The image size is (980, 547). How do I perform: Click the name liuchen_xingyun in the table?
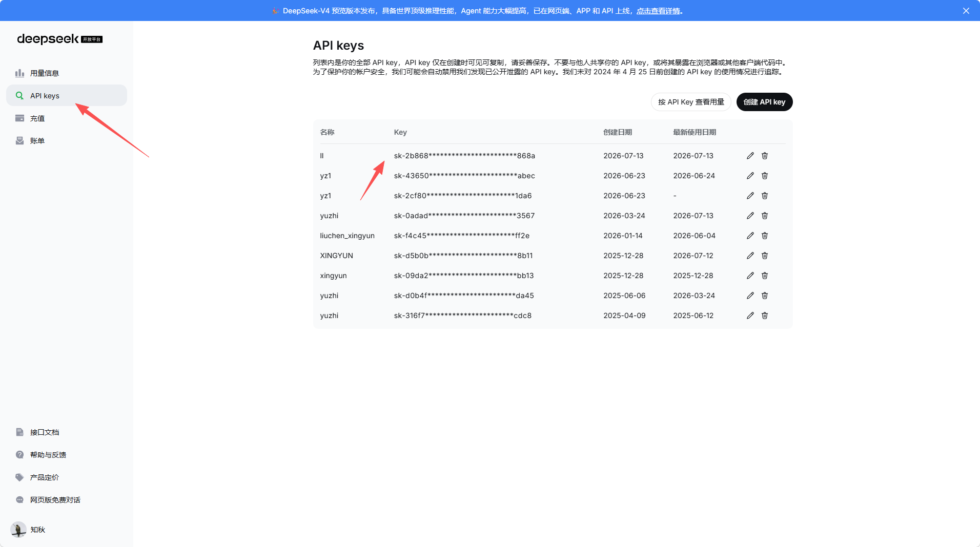(x=348, y=236)
